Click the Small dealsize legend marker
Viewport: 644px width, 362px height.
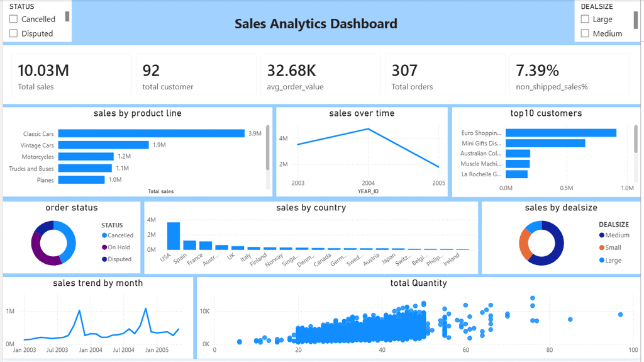point(602,247)
